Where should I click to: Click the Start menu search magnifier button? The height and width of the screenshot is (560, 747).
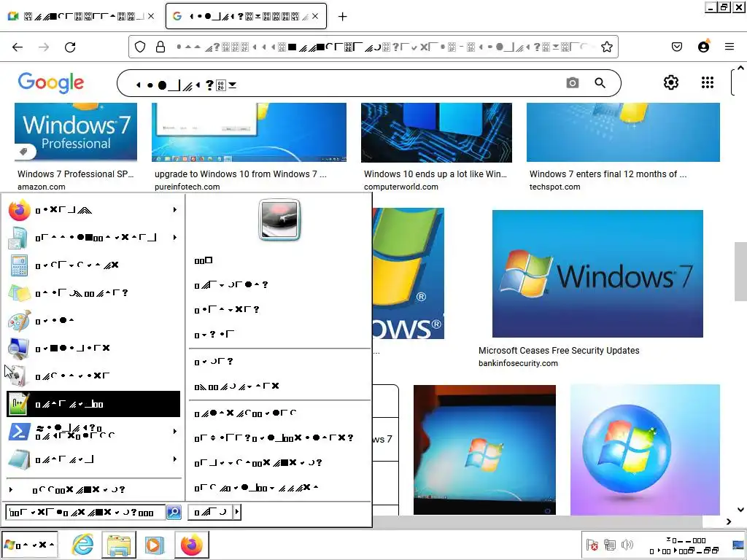pos(174,512)
